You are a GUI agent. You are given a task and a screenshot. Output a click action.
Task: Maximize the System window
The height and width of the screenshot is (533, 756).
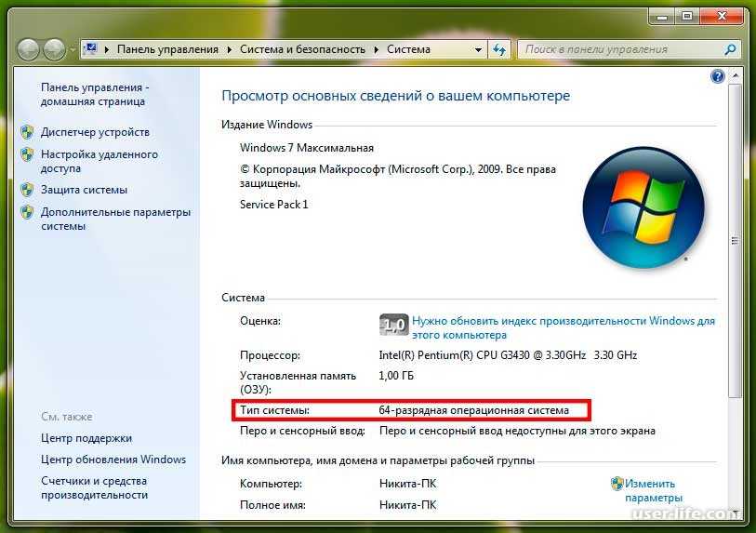click(687, 17)
